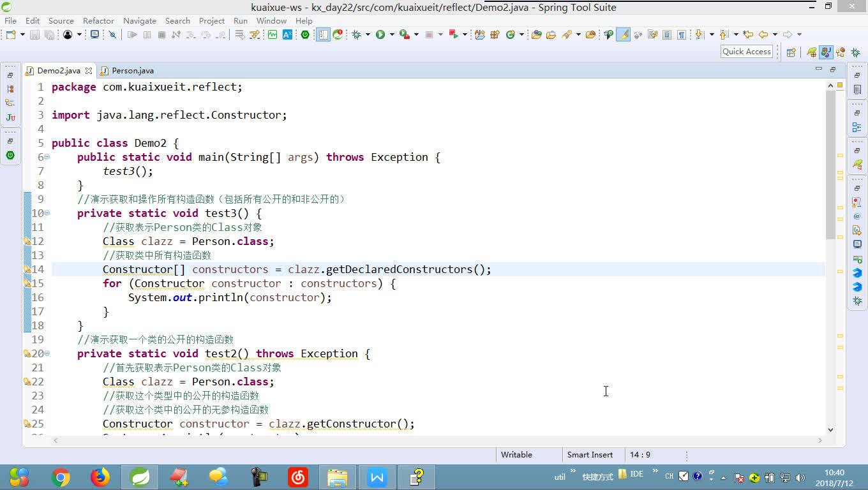Expand the Run configurations dropdown

click(x=391, y=34)
